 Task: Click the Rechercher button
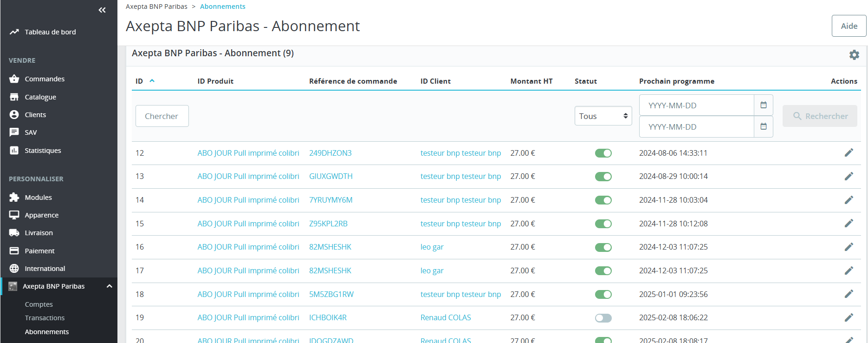[820, 116]
